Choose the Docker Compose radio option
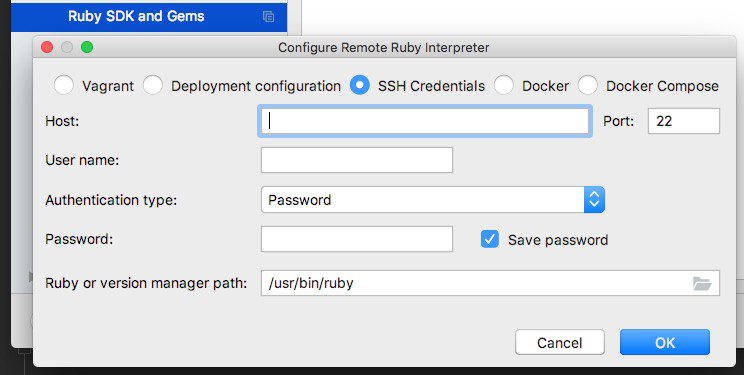 pos(587,85)
